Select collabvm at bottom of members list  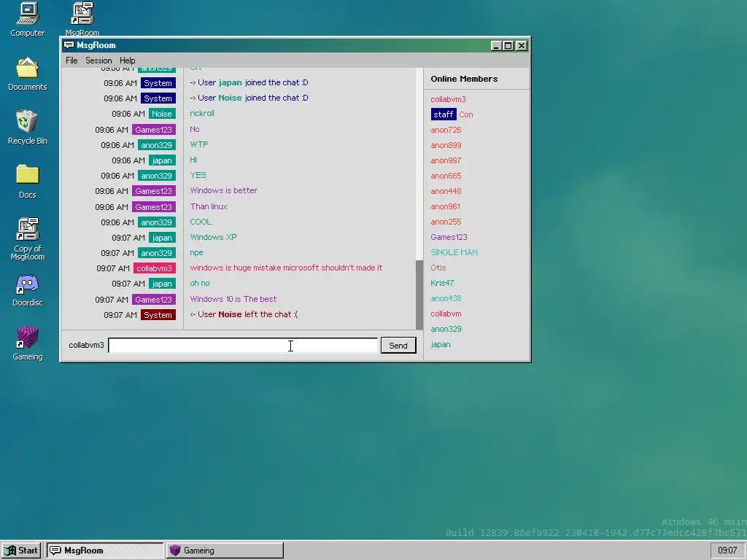[x=446, y=314]
